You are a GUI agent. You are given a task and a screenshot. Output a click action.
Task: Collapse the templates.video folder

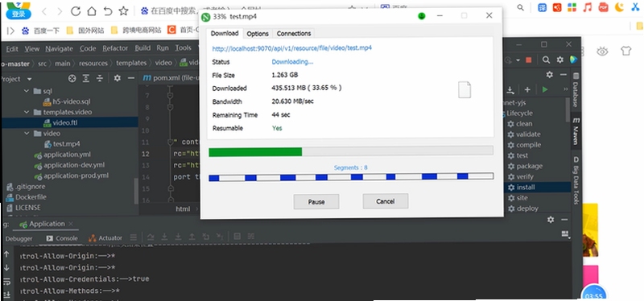pos(27,112)
